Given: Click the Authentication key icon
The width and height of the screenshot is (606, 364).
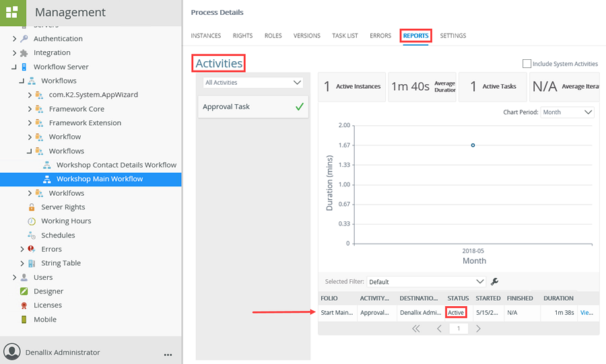Looking at the screenshot, I should coord(24,39).
